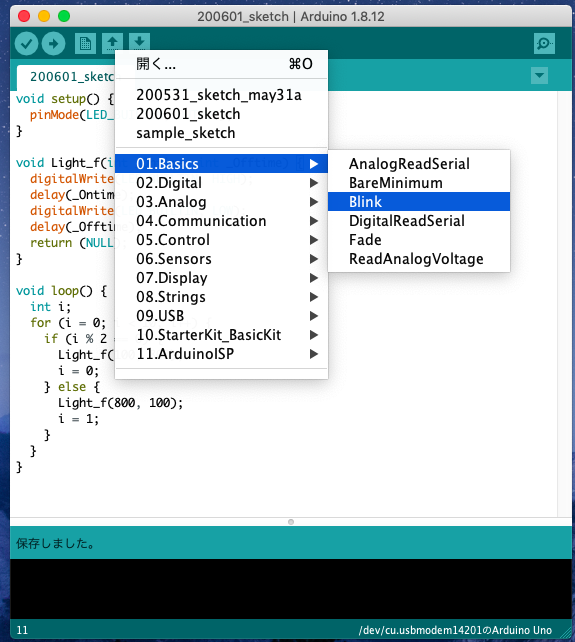Click the 'return (NULL' code line
The height and width of the screenshot is (642, 575).
pyautogui.click(x=72, y=243)
